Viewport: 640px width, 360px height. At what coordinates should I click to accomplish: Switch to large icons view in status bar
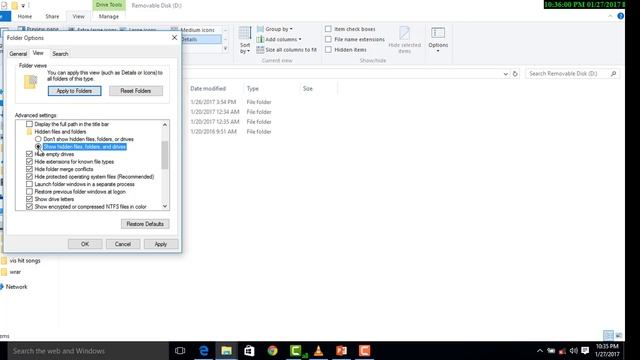point(619,335)
